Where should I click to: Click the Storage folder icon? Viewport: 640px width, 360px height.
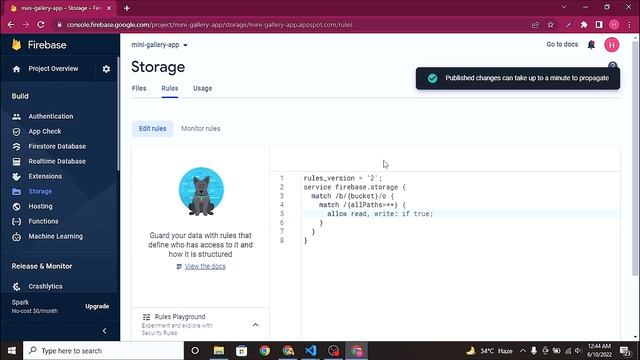tap(16, 191)
